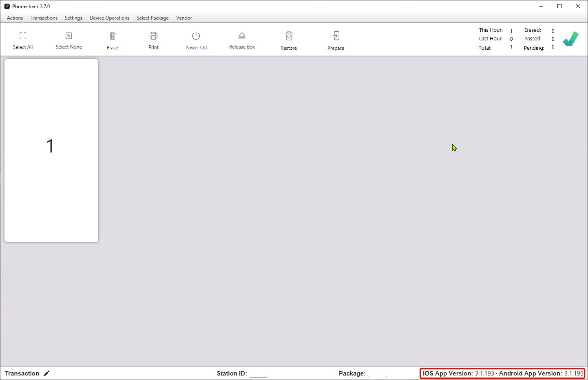The width and height of the screenshot is (588, 380).
Task: Click the Select None icon
Action: coord(69,36)
